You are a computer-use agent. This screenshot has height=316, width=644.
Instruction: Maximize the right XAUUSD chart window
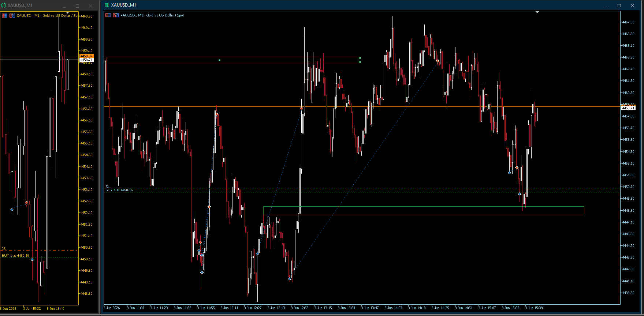619,5
